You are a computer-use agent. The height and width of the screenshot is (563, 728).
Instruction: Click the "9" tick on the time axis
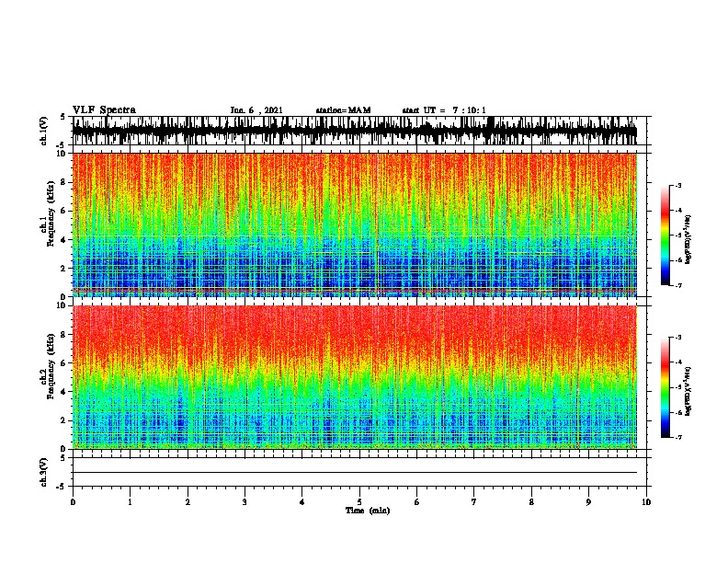588,501
